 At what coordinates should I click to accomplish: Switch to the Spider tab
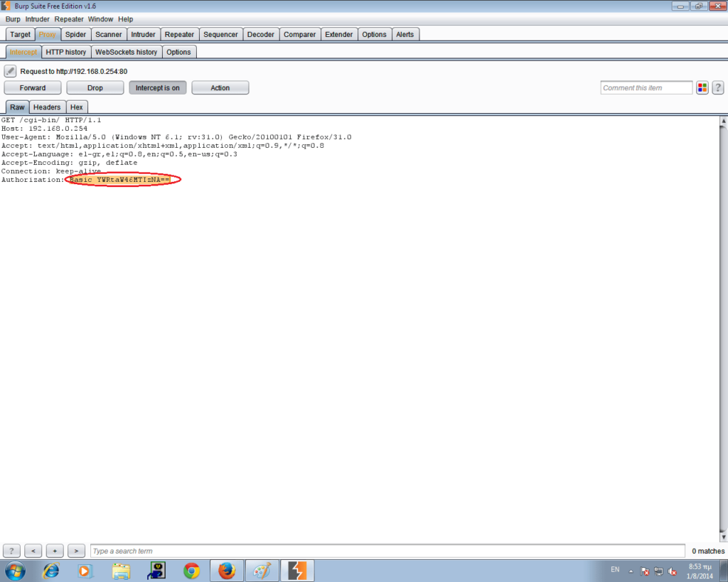(75, 34)
